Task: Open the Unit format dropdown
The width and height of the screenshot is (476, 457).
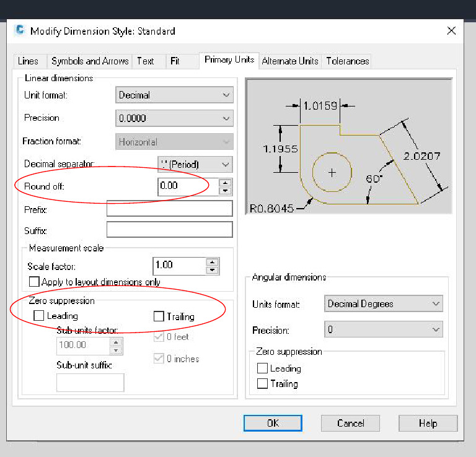Action: 174,95
